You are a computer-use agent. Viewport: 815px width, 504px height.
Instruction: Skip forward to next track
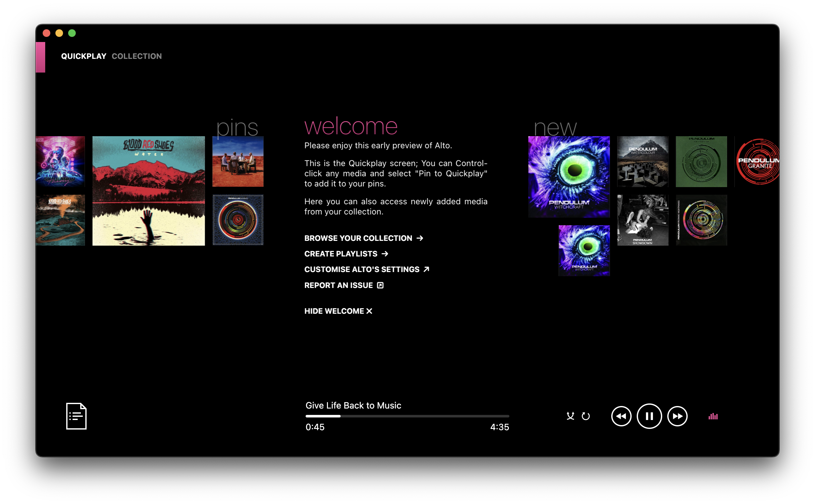(677, 416)
